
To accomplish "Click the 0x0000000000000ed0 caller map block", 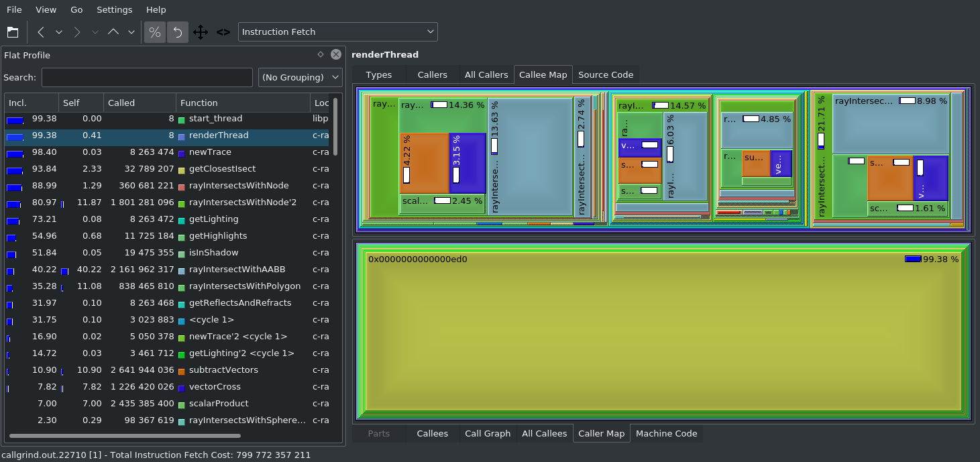I will click(x=663, y=333).
